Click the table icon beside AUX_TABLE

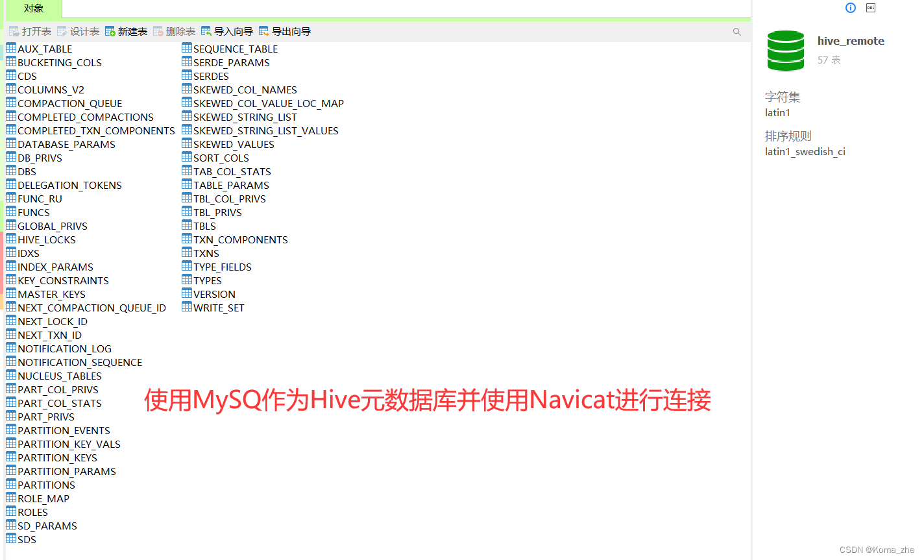pos(11,48)
